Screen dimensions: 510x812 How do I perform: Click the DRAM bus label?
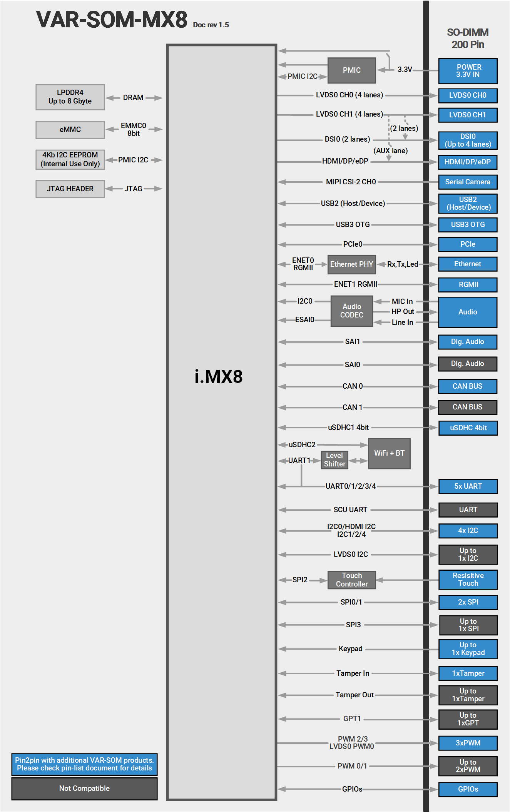click(133, 98)
